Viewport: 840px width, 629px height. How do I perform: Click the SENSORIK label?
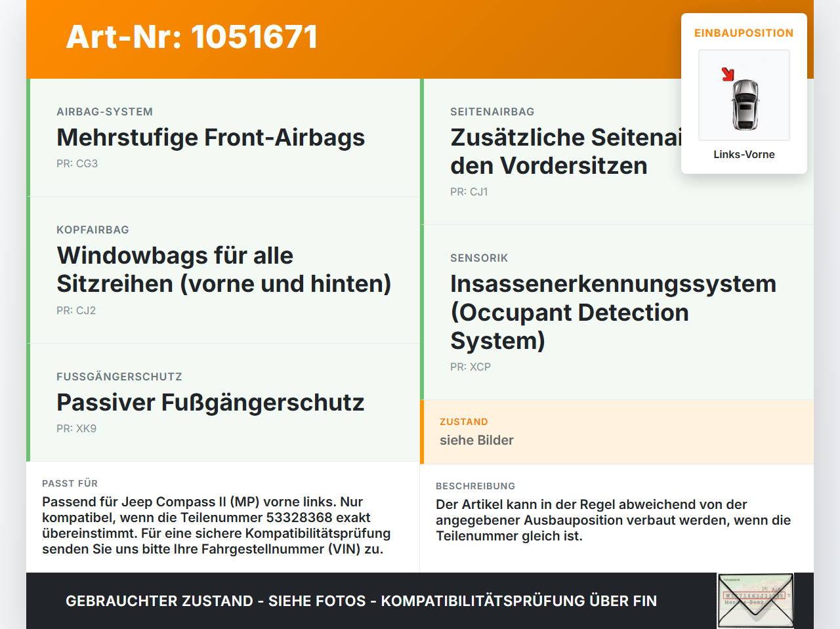click(x=479, y=258)
